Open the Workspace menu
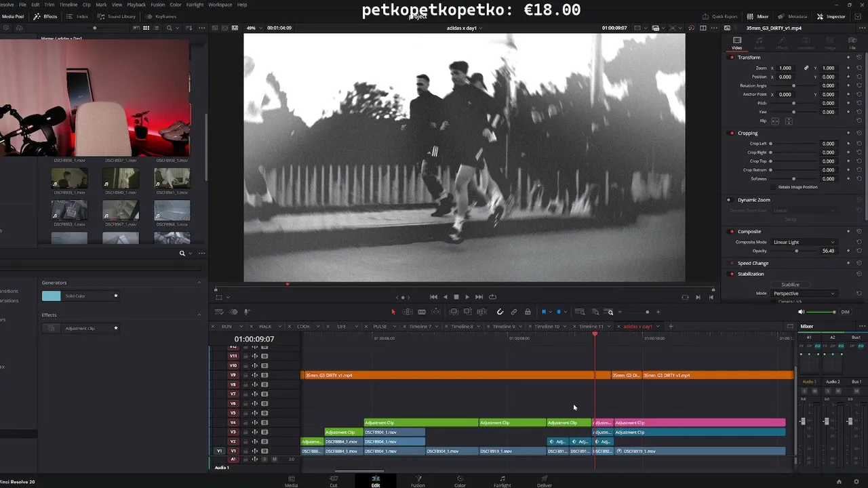This screenshot has width=868, height=488. 220,5
